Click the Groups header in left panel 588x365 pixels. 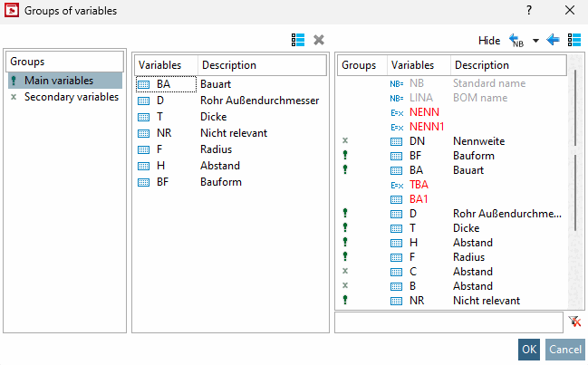click(x=64, y=62)
